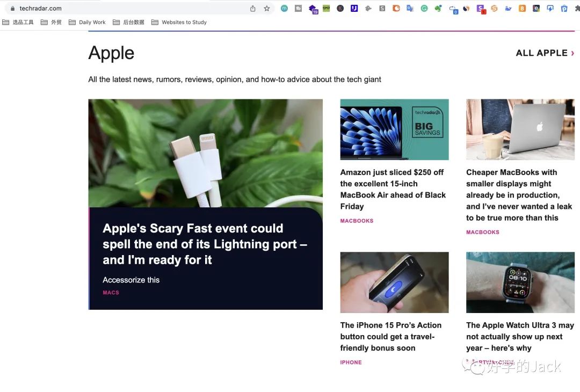Open the Amazon $250 off MacBook Air article
The width and height of the screenshot is (580, 392).
click(x=393, y=190)
